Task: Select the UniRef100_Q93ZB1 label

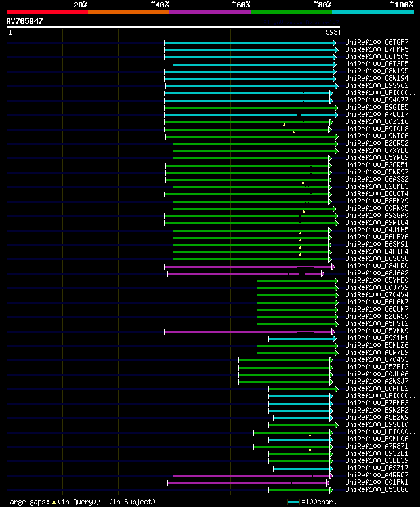Action: click(x=377, y=454)
